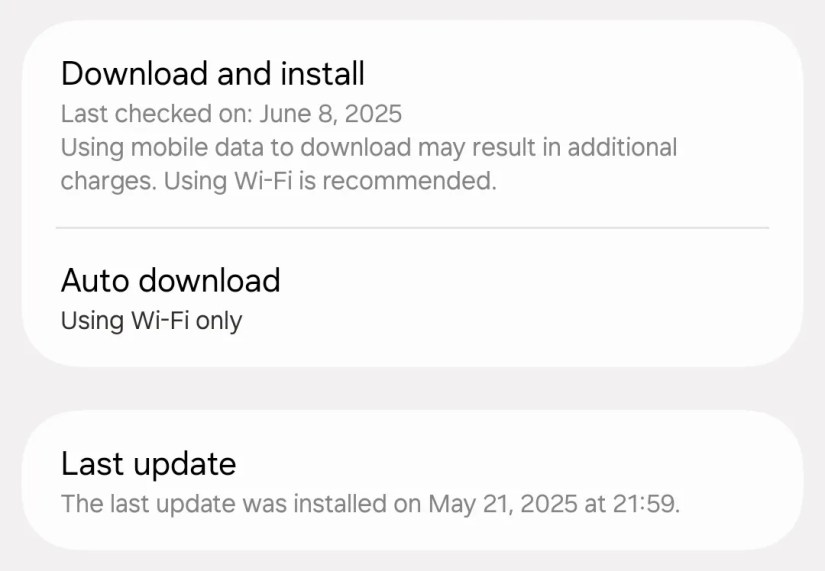Tap the 'Using Wi-Fi is recommended' line
Viewport: 825px width, 571px height.
pos(330,181)
